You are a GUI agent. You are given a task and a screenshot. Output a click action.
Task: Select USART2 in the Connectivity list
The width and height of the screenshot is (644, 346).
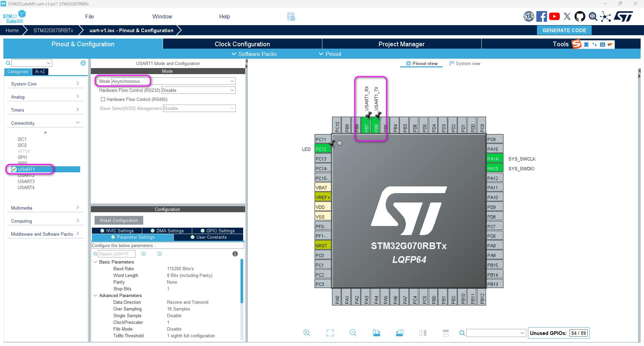pos(26,175)
